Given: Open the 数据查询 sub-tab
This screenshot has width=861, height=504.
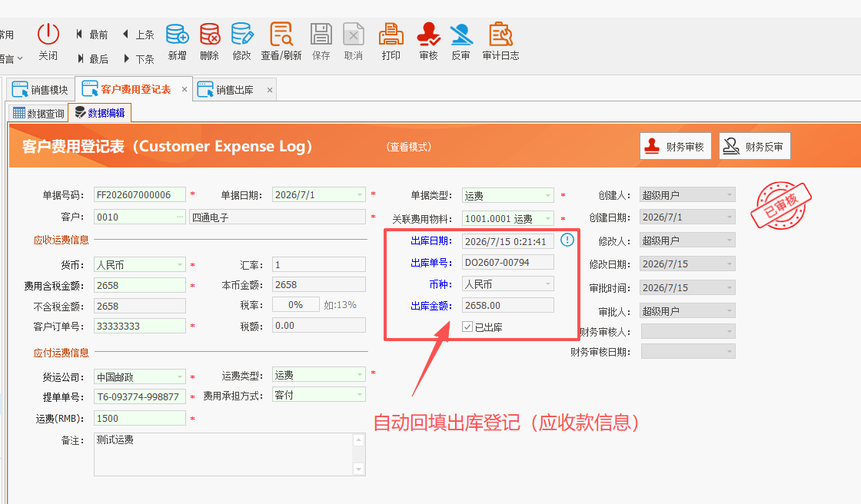Looking at the screenshot, I should [x=38, y=113].
